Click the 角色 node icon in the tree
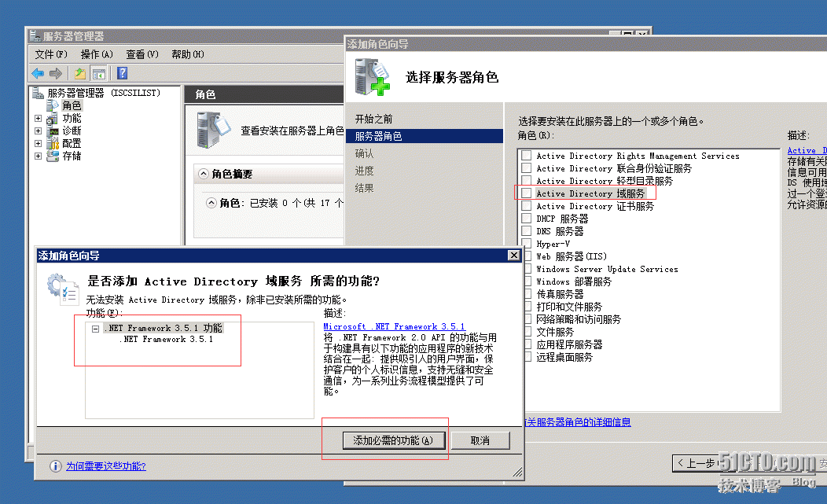This screenshot has width=827, height=504. tap(53, 105)
